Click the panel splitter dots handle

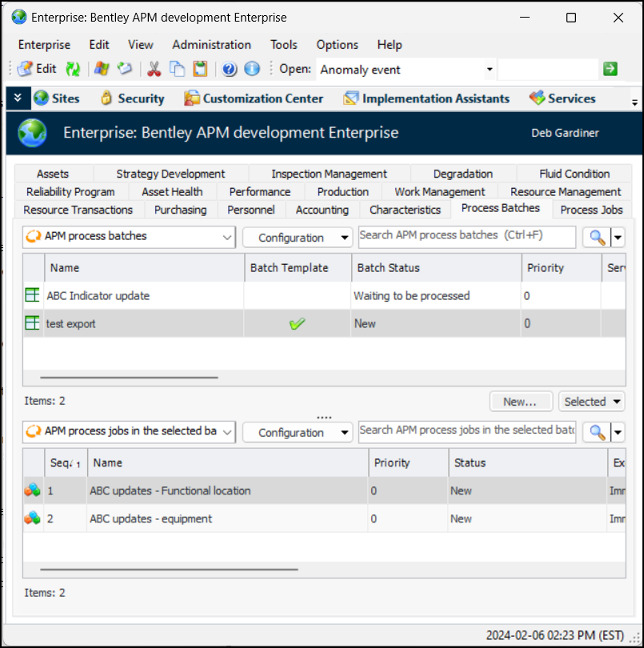click(x=324, y=418)
